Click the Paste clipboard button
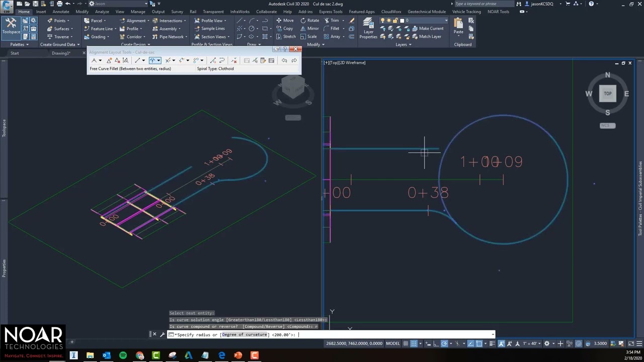 point(458,26)
